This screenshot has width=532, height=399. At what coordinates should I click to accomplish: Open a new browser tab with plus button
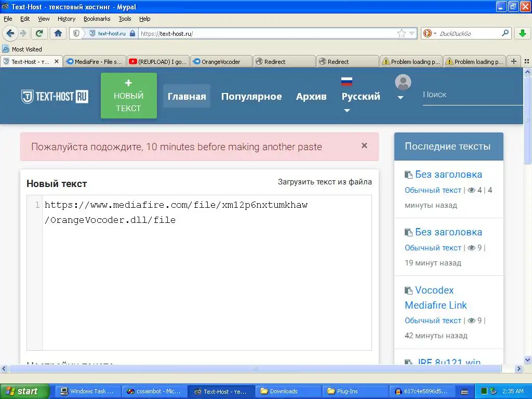tap(514, 61)
